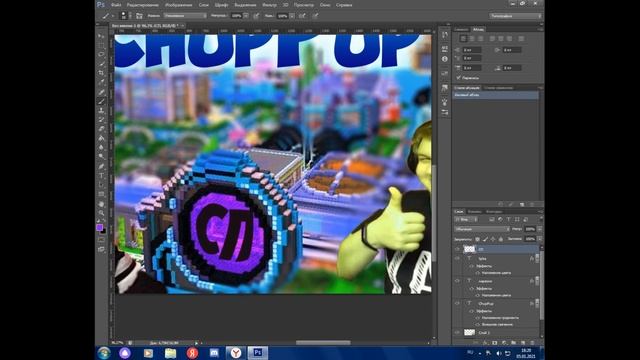640x360 pixels.
Task: Open layer filter type dropdown Вид
Action: (x=466, y=220)
